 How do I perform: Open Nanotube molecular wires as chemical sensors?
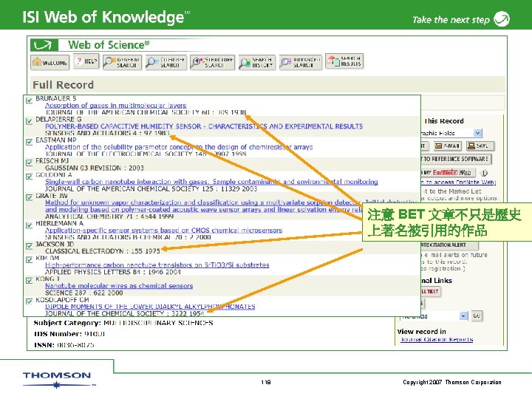[119, 286]
